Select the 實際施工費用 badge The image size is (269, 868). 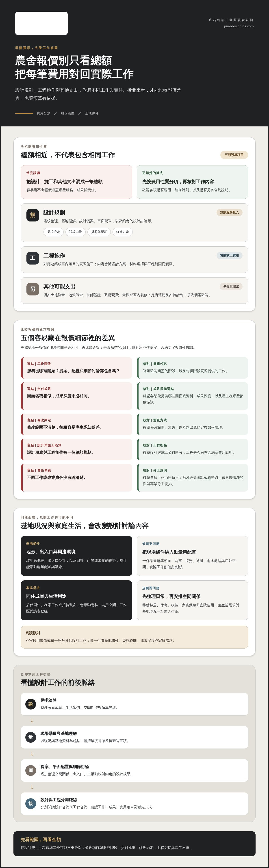[229, 255]
